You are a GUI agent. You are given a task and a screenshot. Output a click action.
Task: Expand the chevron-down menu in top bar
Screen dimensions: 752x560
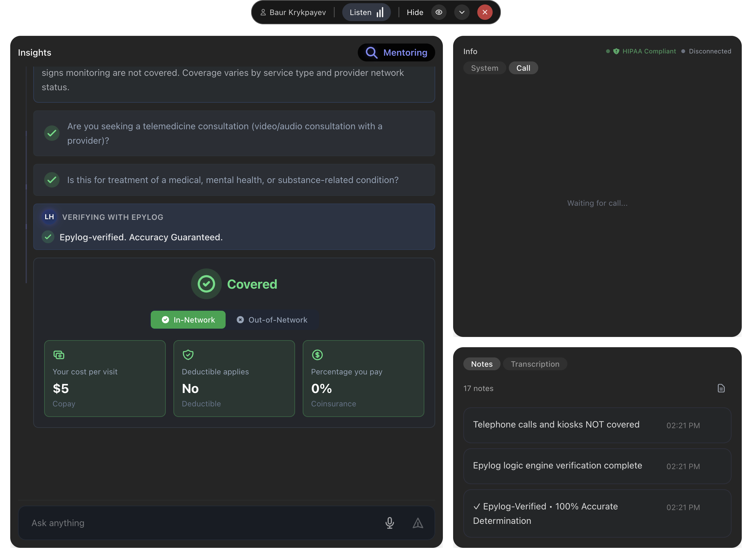click(x=461, y=12)
